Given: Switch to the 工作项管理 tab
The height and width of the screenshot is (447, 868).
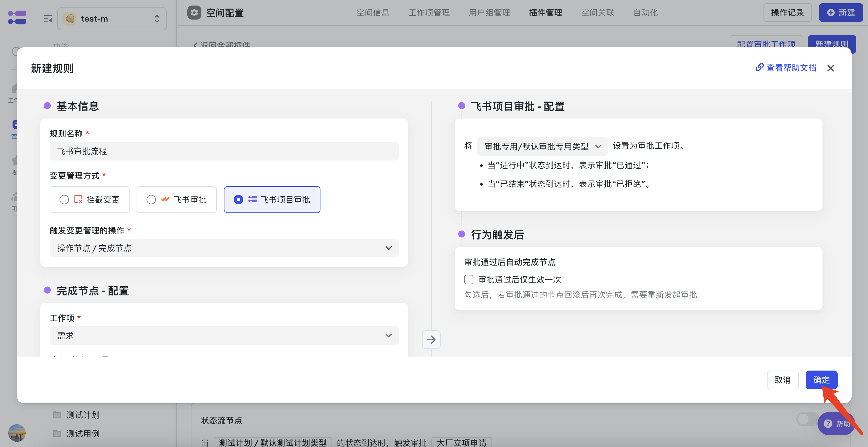Looking at the screenshot, I should 429,13.
